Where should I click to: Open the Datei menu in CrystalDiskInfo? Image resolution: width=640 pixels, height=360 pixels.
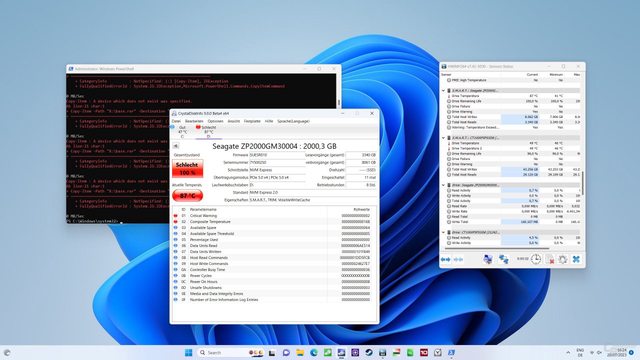click(176, 121)
